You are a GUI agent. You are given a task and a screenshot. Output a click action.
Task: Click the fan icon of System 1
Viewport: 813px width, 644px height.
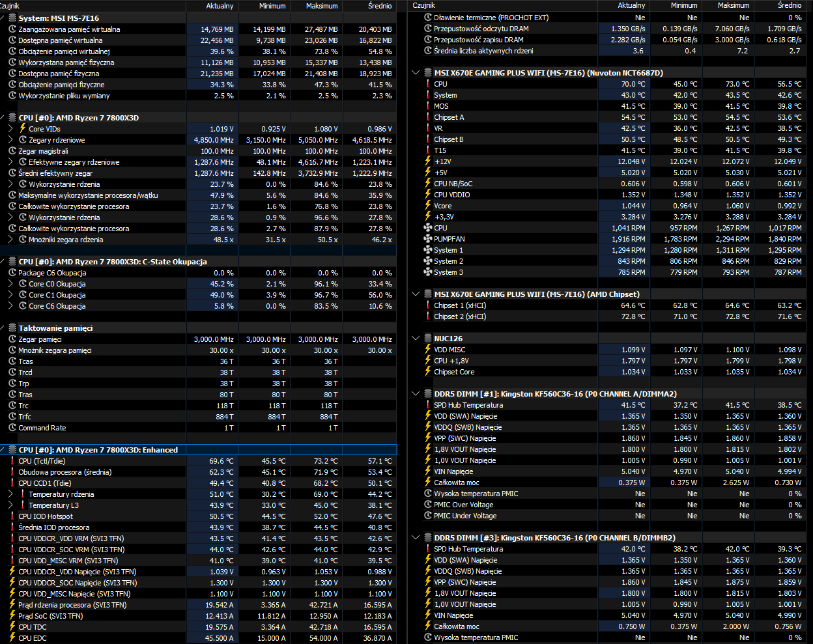pos(428,250)
